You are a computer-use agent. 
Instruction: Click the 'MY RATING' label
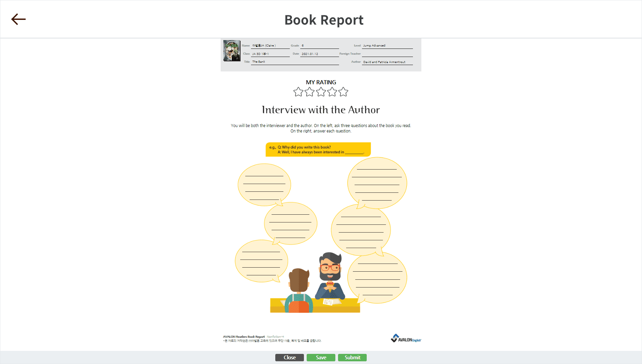tap(321, 82)
